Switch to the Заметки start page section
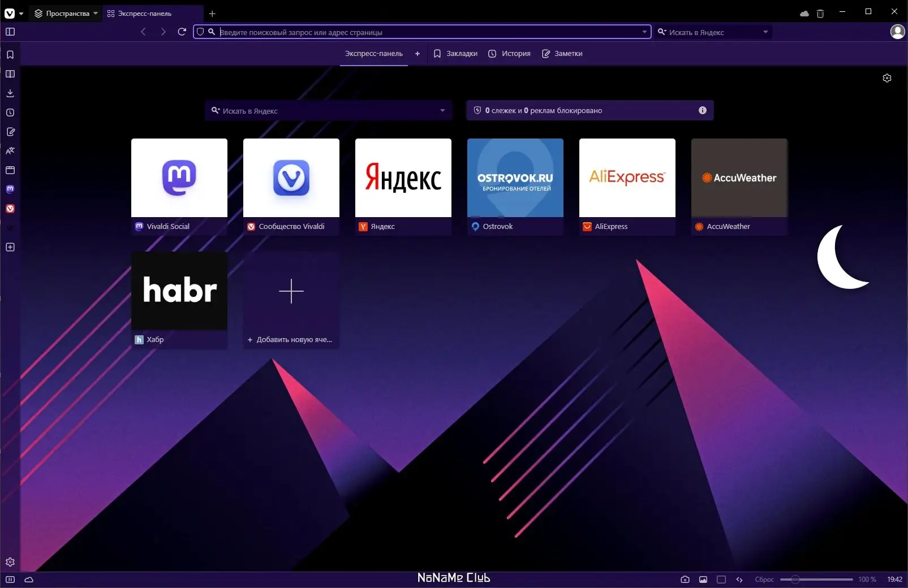908x588 pixels. pos(562,54)
